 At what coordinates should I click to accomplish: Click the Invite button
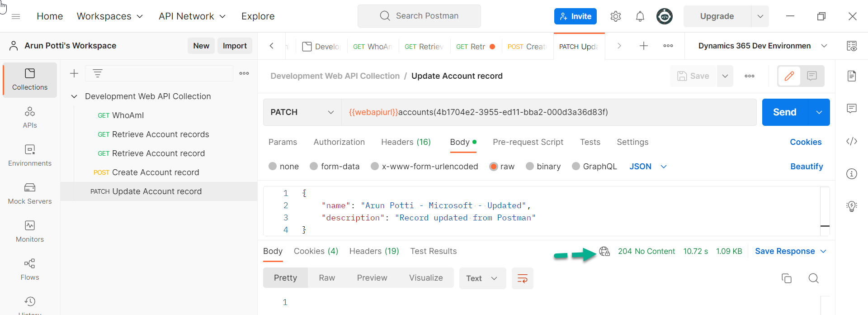[x=576, y=16]
